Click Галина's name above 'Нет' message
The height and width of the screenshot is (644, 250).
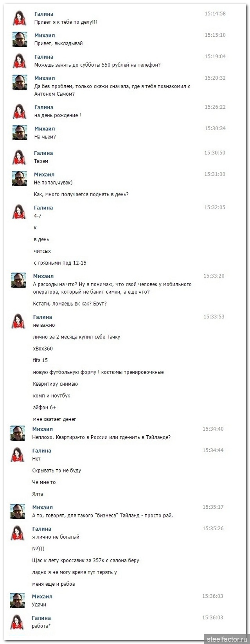pos(42,451)
